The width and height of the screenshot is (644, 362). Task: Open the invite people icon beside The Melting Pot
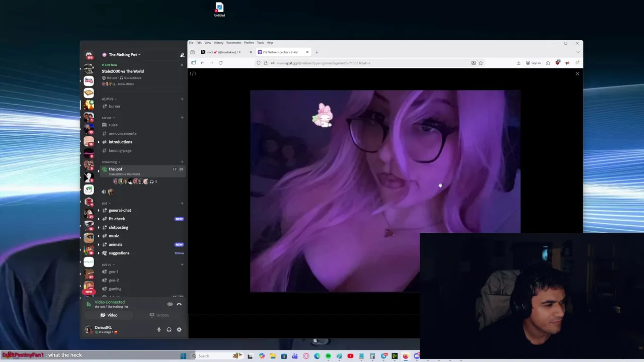pos(182,55)
